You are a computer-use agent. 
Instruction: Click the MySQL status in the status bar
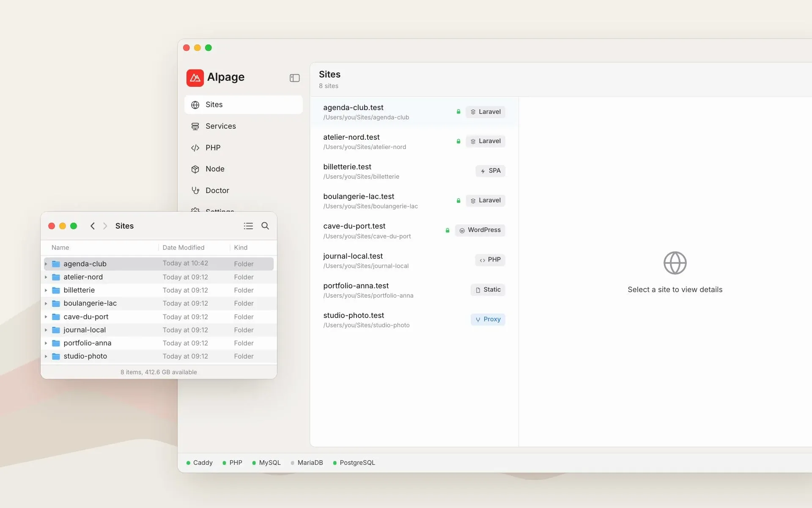tap(266, 463)
